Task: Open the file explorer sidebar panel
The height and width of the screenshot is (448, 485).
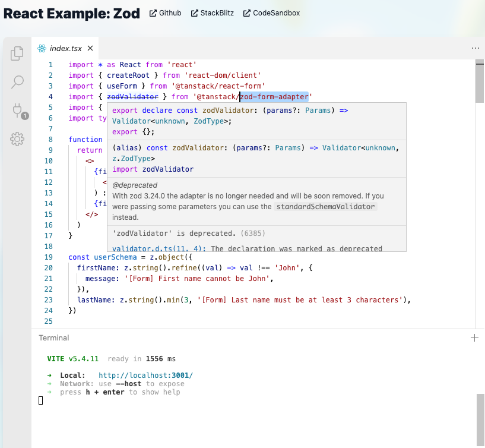Action: pyautogui.click(x=17, y=53)
